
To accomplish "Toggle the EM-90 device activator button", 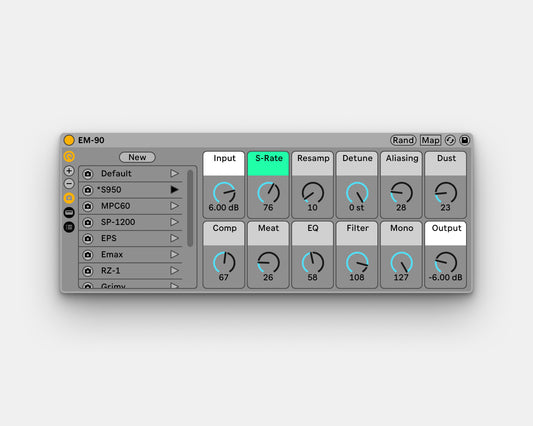I will [x=69, y=140].
